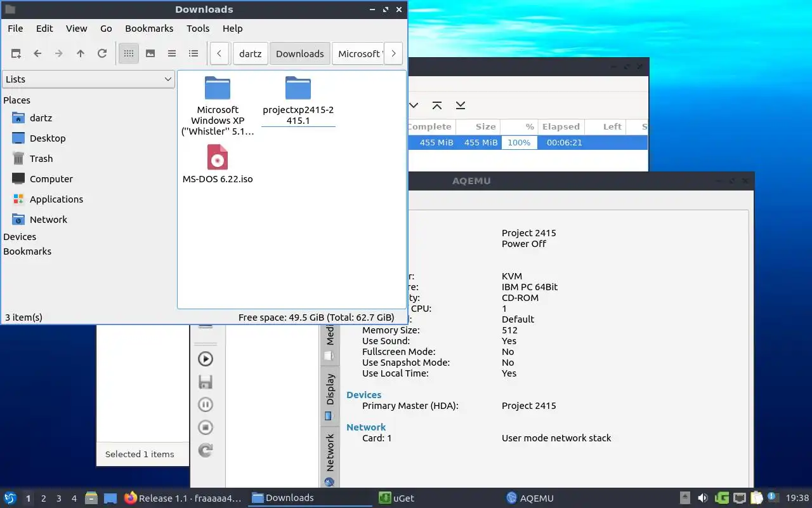Start the virtual machine in AQEMU
This screenshot has height=508, width=812.
pos(206,359)
